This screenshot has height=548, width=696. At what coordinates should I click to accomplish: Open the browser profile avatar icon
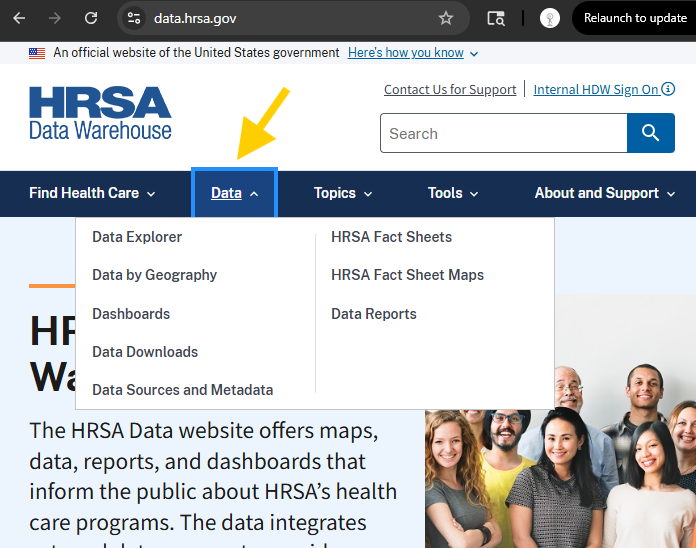549,18
